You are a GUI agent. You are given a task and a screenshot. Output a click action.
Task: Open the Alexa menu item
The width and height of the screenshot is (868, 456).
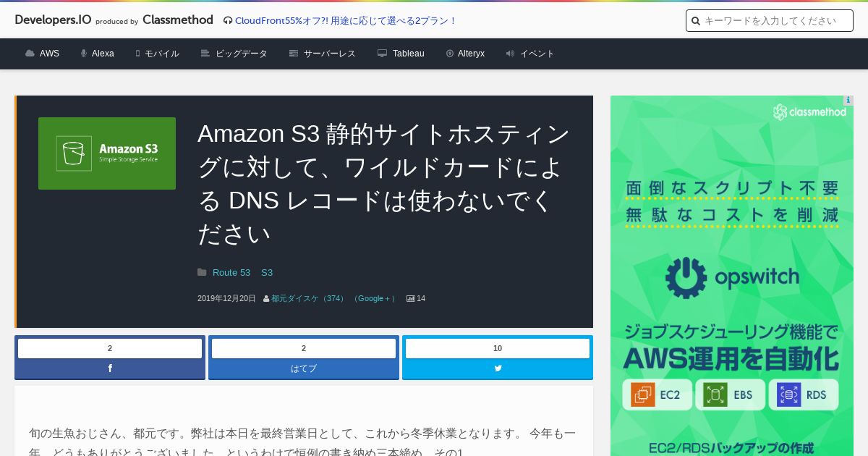click(103, 54)
